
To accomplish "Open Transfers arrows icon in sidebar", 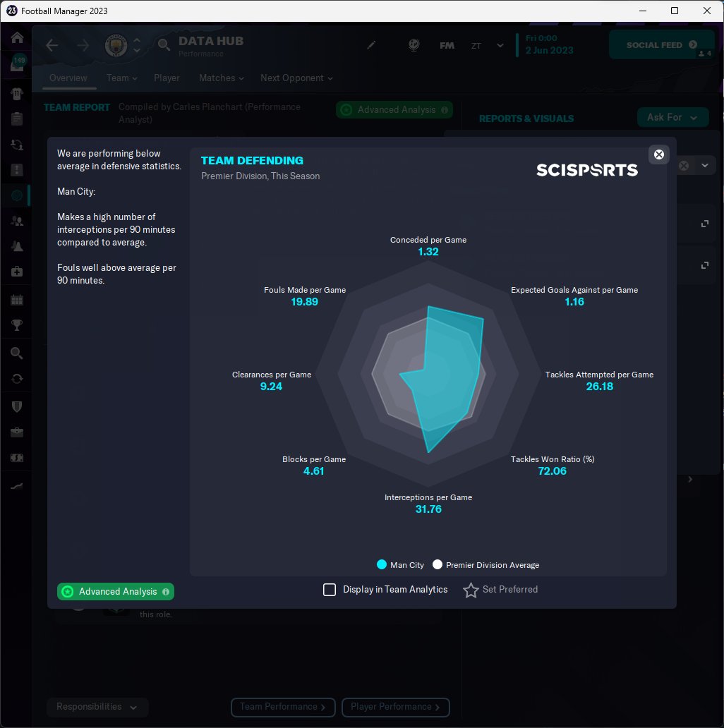I will point(17,379).
